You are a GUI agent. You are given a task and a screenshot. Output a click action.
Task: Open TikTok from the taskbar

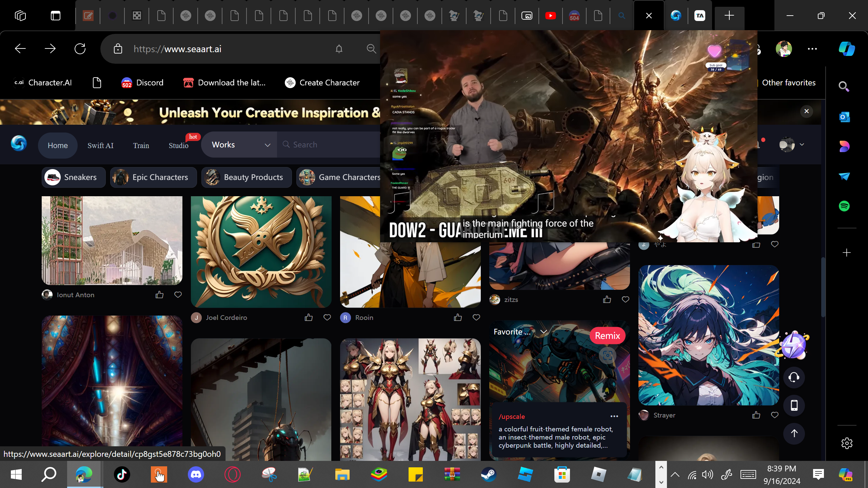coord(122,474)
